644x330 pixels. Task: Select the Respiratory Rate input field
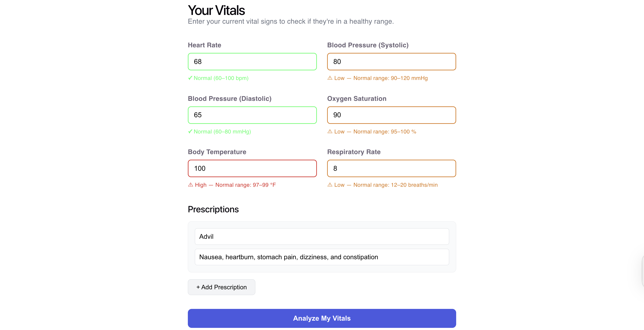point(391,168)
